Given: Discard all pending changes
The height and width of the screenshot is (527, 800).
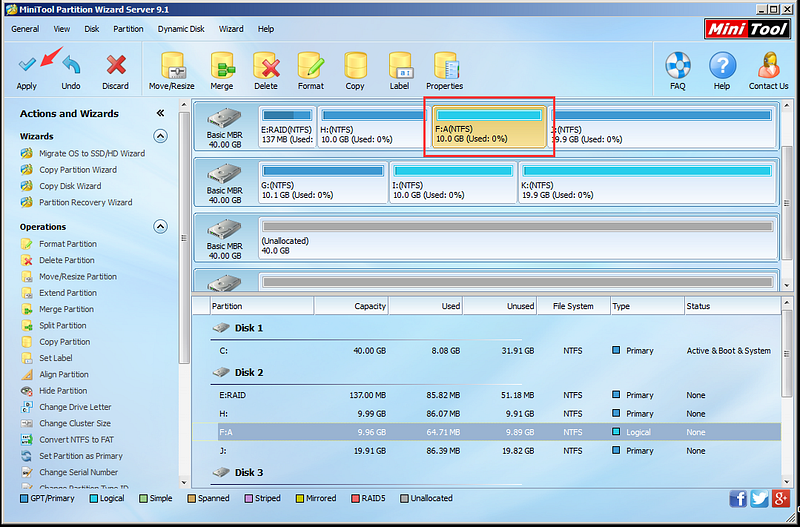Looking at the screenshot, I should (x=115, y=71).
